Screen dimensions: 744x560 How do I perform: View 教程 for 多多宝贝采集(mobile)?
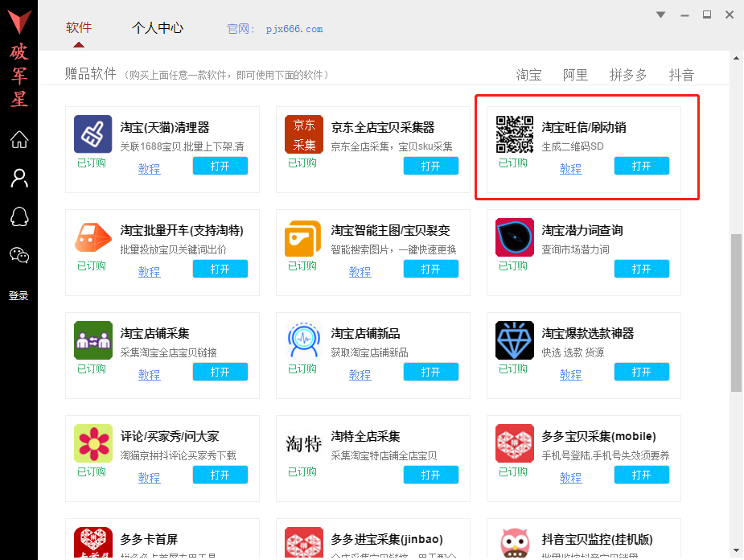(570, 478)
